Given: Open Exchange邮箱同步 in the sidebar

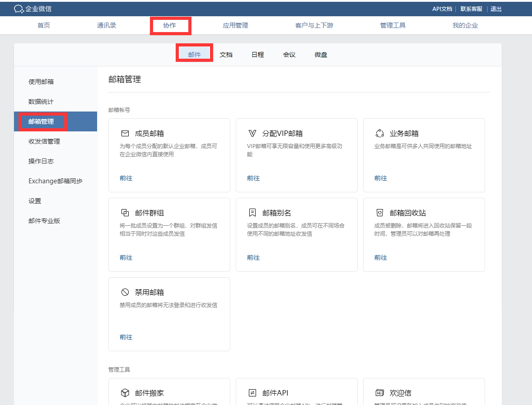Looking at the screenshot, I should point(55,181).
